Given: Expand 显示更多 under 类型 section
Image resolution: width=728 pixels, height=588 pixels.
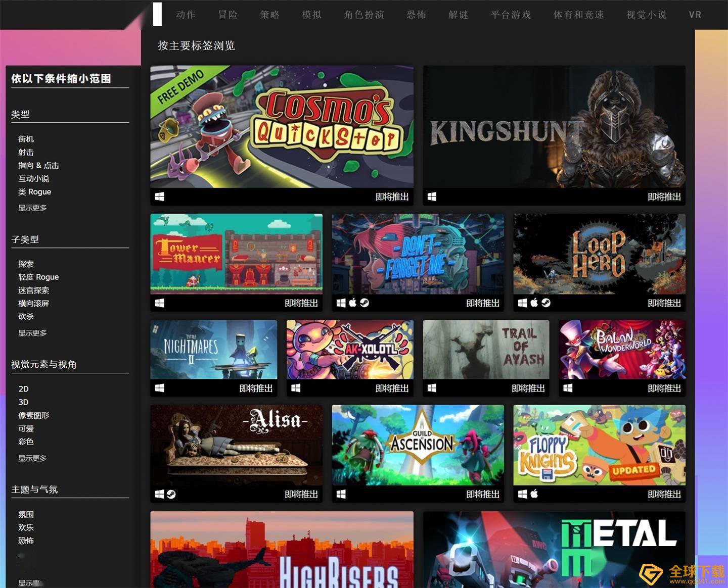Looking at the screenshot, I should tap(32, 208).
